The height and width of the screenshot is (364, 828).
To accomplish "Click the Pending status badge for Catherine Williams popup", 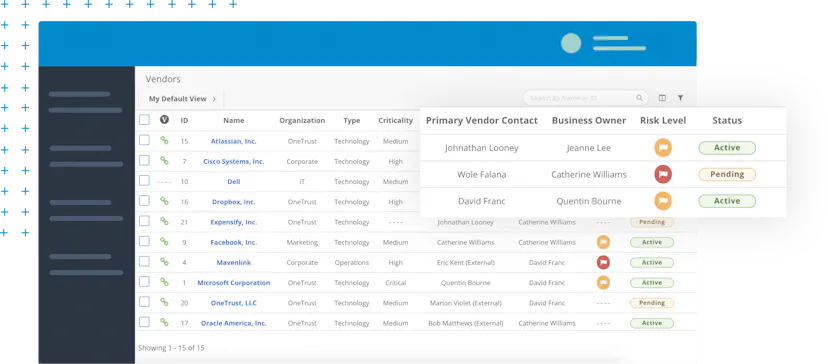I will (727, 174).
